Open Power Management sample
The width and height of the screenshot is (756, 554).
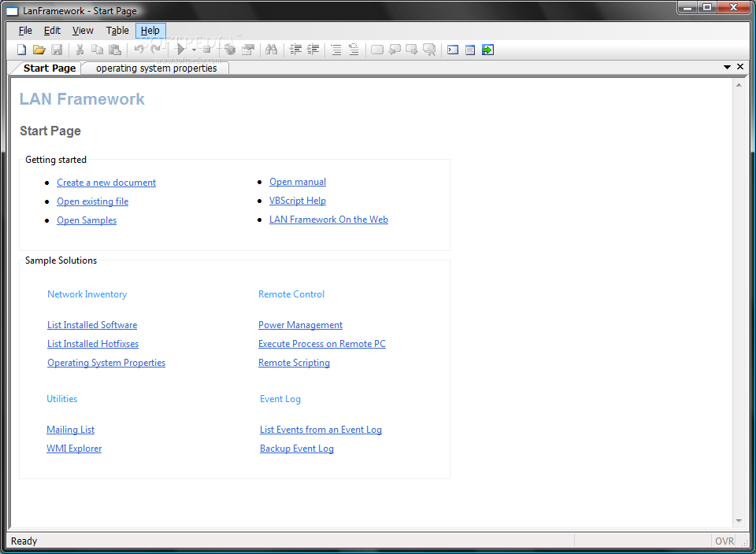(300, 325)
